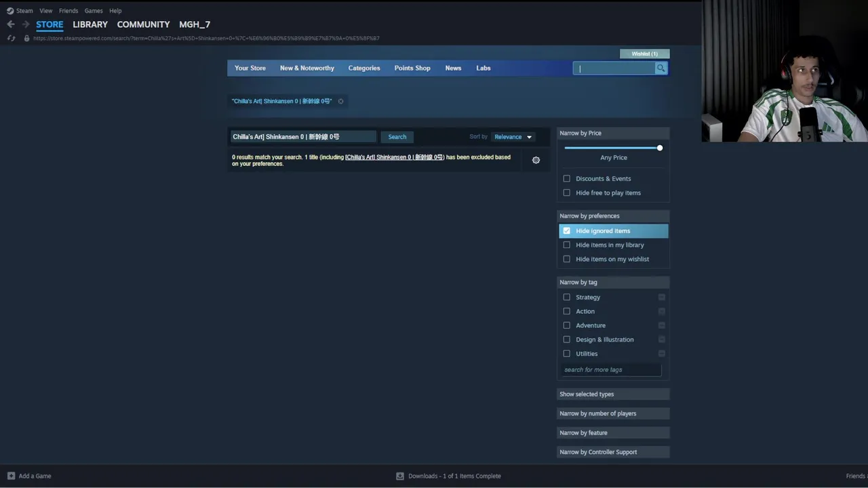Expand Narrow by feature section

[613, 432]
